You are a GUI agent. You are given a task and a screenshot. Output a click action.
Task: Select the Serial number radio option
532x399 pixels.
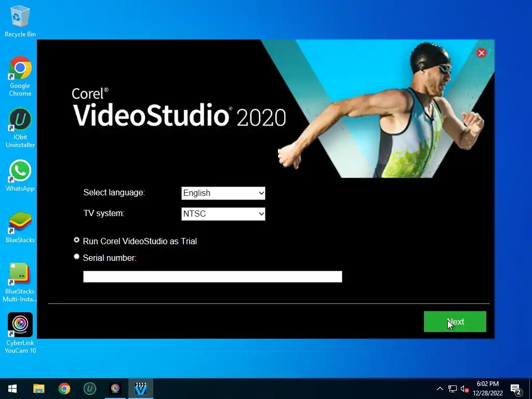coord(77,257)
